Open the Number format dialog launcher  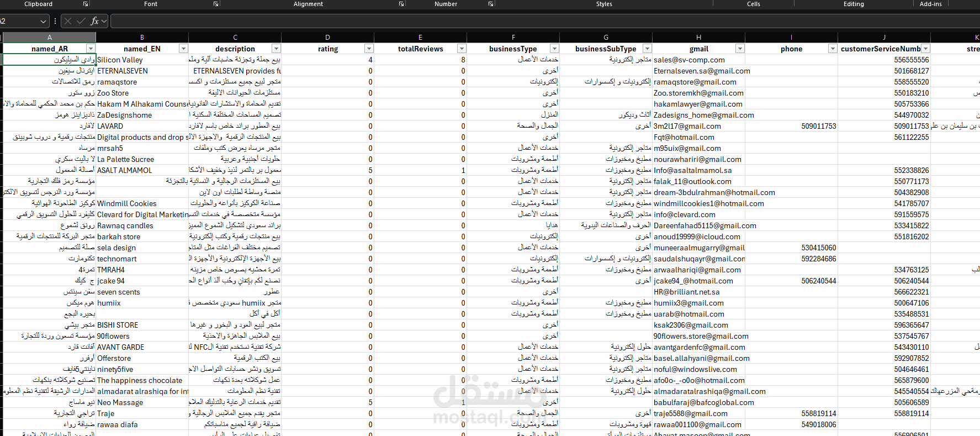pyautogui.click(x=490, y=4)
